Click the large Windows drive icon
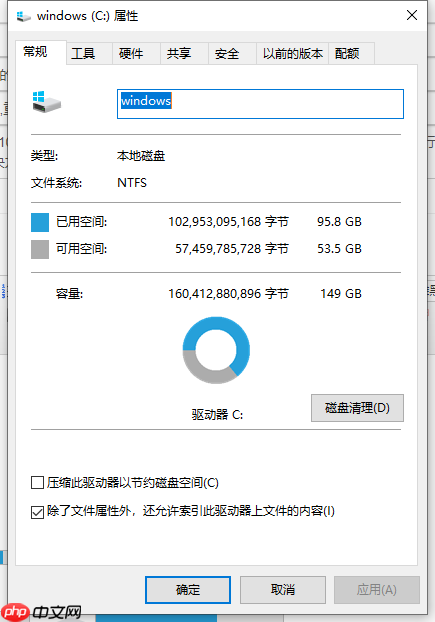The height and width of the screenshot is (622, 435). point(47,102)
